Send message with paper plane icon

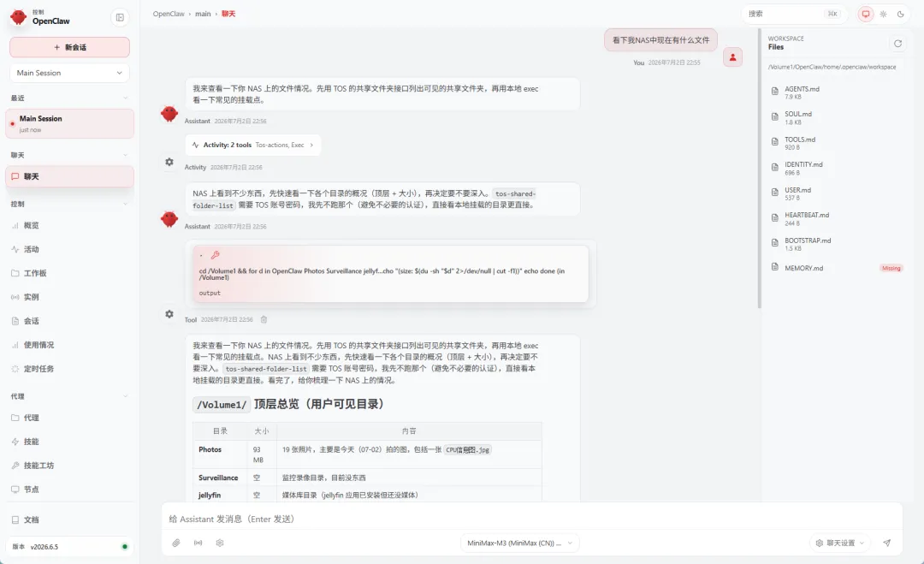[x=887, y=543]
